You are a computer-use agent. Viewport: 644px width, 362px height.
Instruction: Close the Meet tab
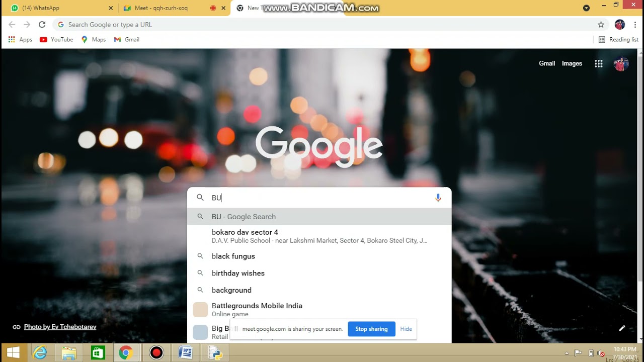224,8
